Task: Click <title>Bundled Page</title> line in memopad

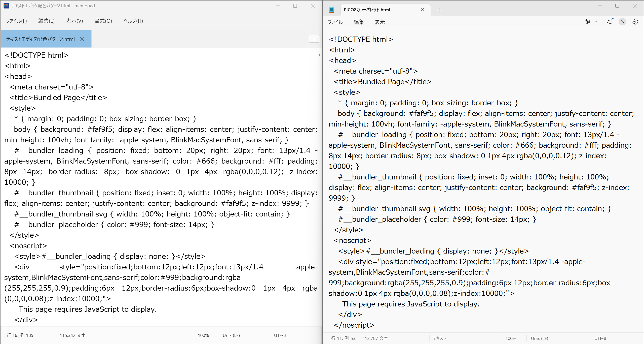Action: click(x=58, y=98)
